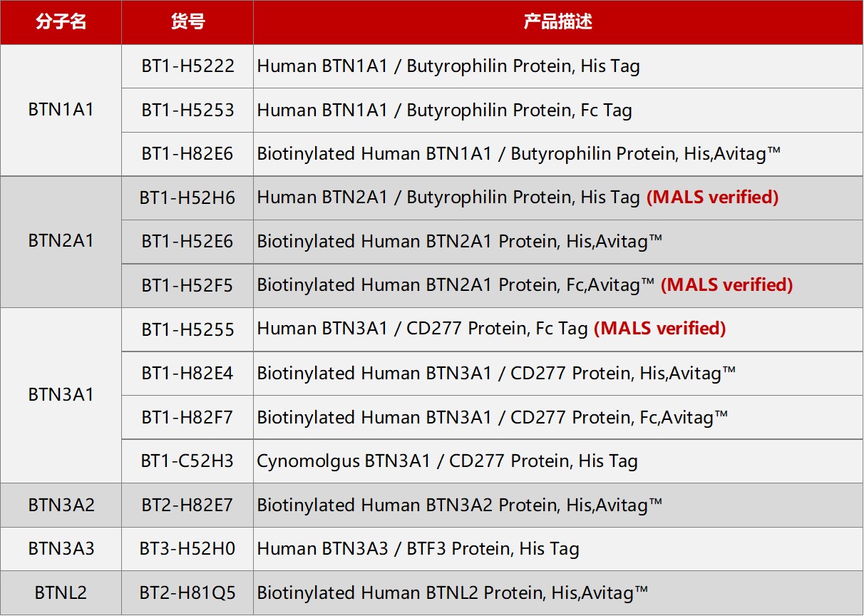Open catalog number BT1-H5255
This screenshot has width=864, height=616.
[187, 329]
